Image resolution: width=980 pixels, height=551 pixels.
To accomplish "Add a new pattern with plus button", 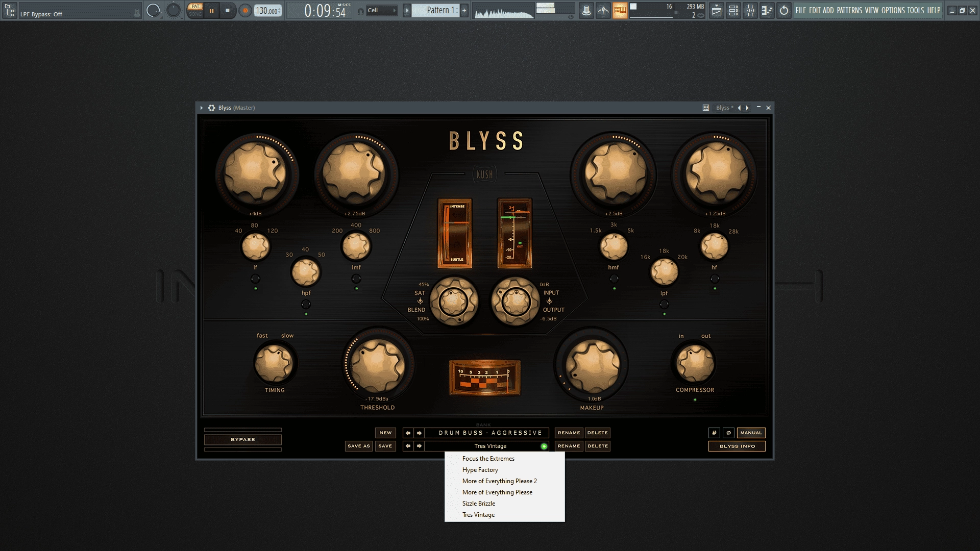I will tap(464, 10).
